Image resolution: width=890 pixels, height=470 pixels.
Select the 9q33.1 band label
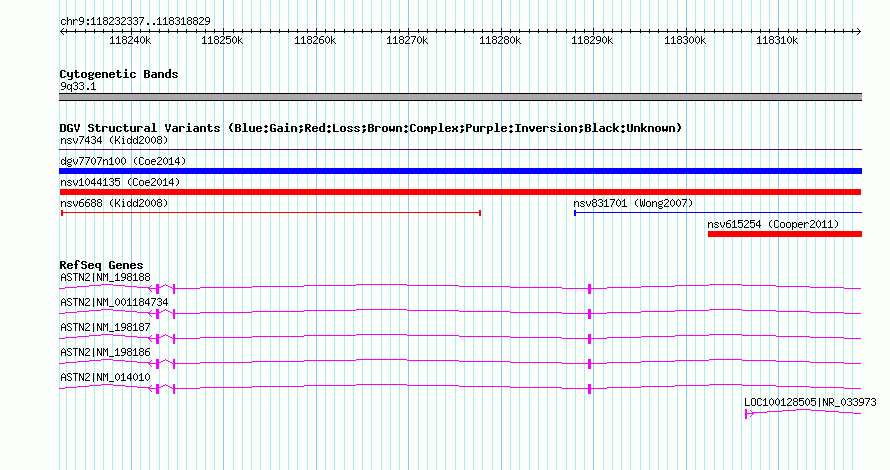(x=78, y=86)
